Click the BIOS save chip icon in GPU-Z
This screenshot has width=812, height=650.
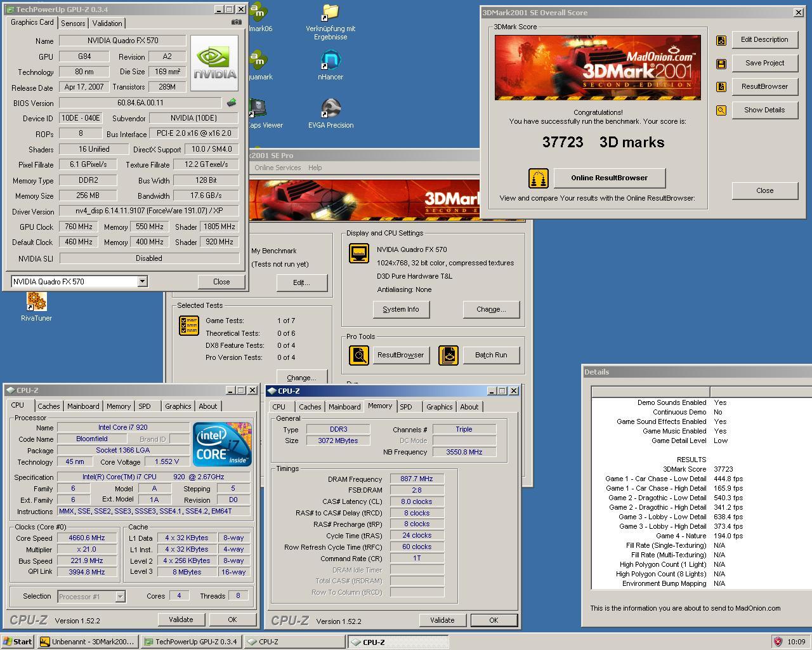pyautogui.click(x=232, y=102)
